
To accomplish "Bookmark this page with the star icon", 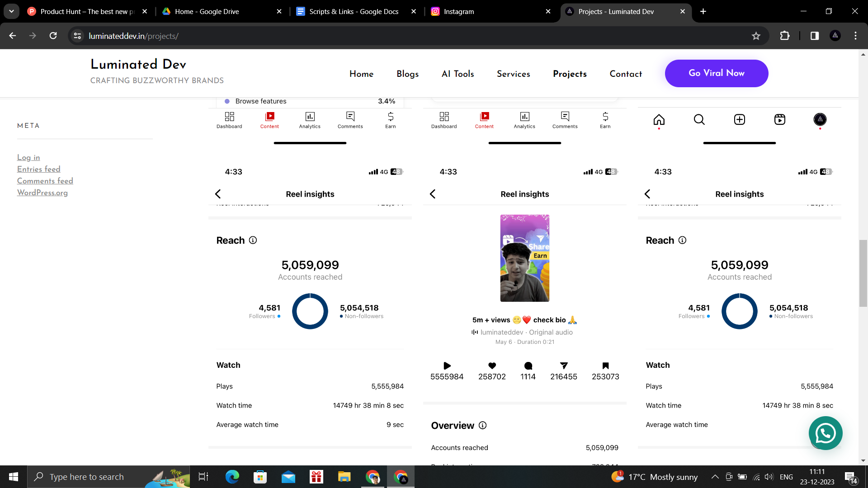I will (x=756, y=36).
